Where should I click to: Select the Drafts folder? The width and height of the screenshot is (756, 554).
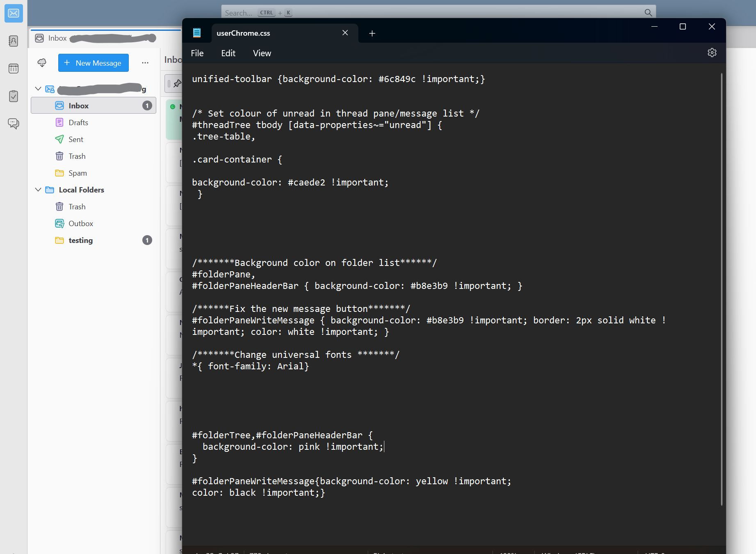point(78,123)
